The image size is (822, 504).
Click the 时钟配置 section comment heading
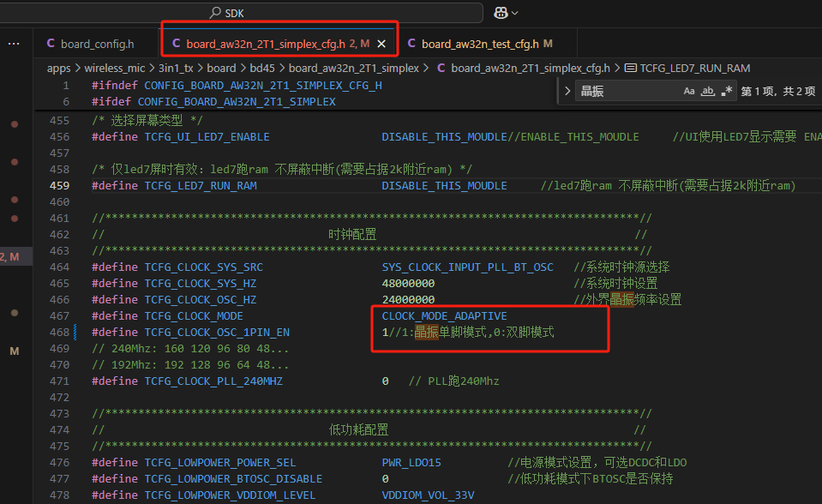[352, 235]
